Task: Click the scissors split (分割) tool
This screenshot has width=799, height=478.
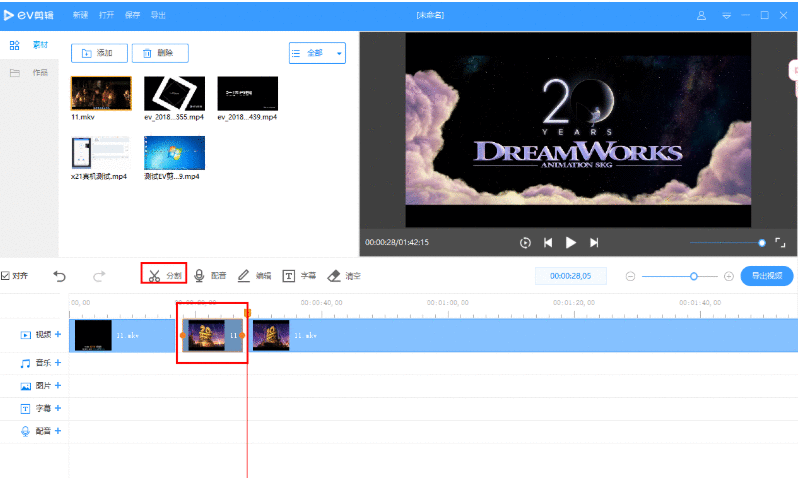Action: tap(163, 275)
